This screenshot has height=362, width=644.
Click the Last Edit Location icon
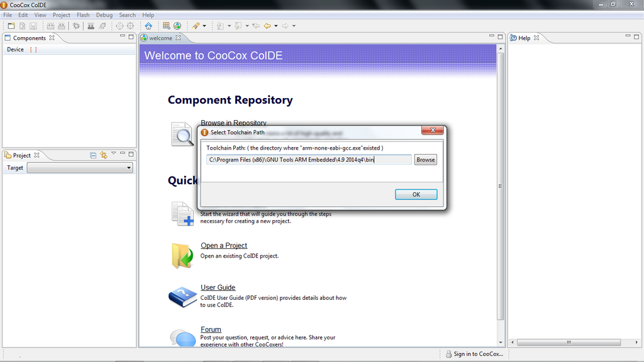click(x=256, y=26)
